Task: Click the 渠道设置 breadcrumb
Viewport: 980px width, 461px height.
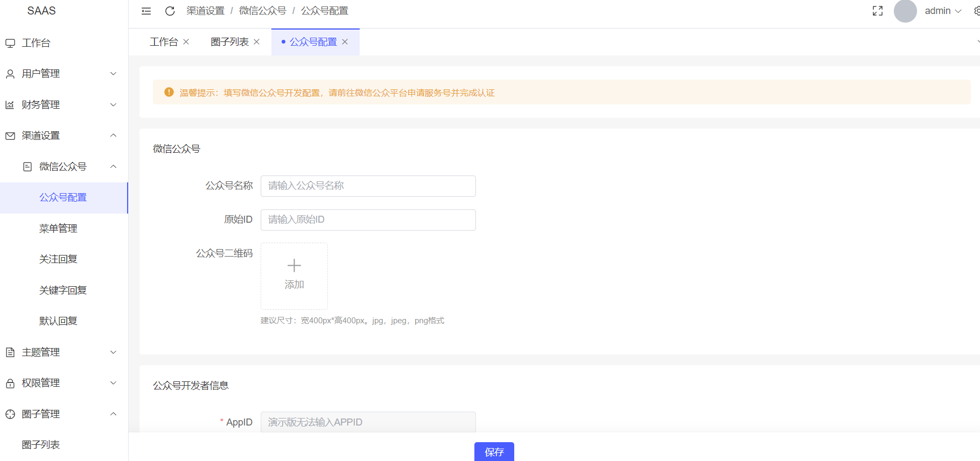Action: point(205,11)
